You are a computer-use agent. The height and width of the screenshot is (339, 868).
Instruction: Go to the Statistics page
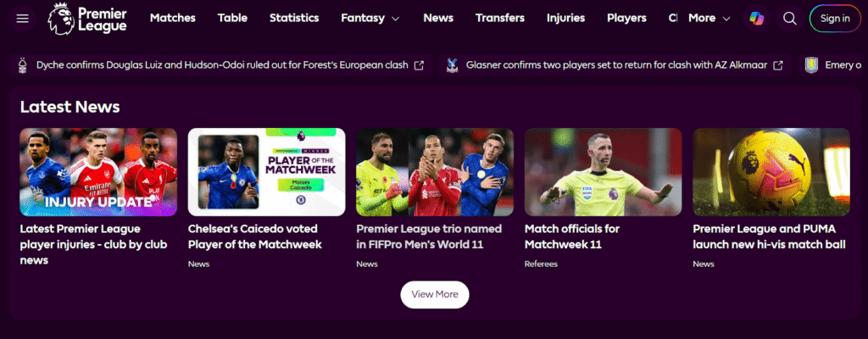(294, 19)
